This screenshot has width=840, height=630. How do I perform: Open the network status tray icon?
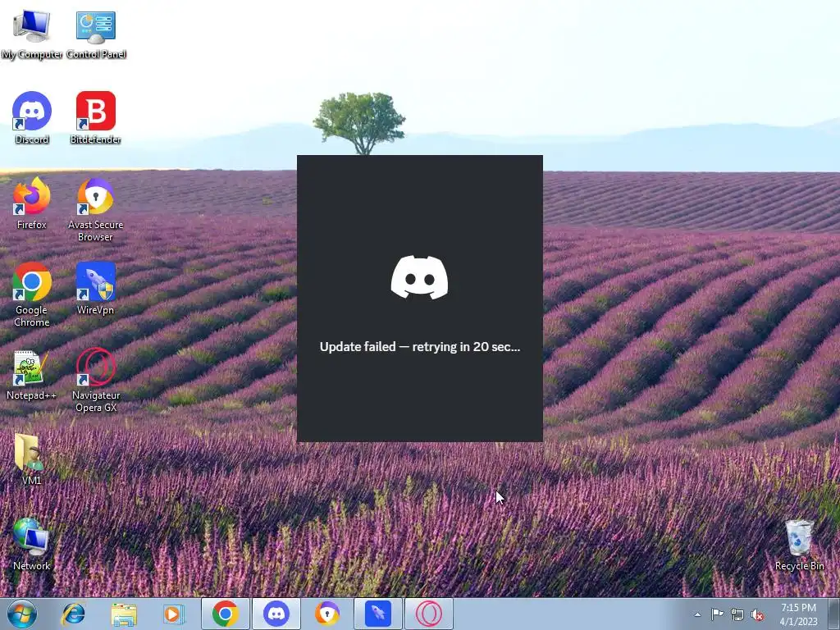(737, 614)
